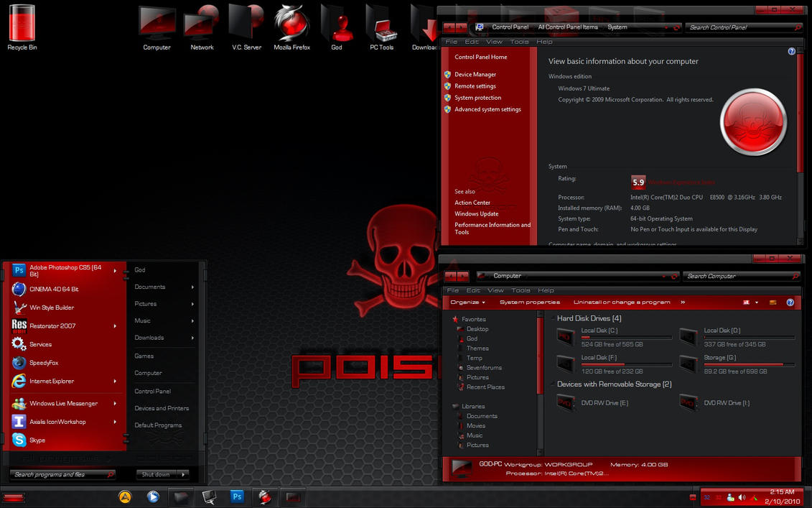Open the Organize dropdown in Computer window
Image resolution: width=812 pixels, height=508 pixels.
pyautogui.click(x=467, y=303)
